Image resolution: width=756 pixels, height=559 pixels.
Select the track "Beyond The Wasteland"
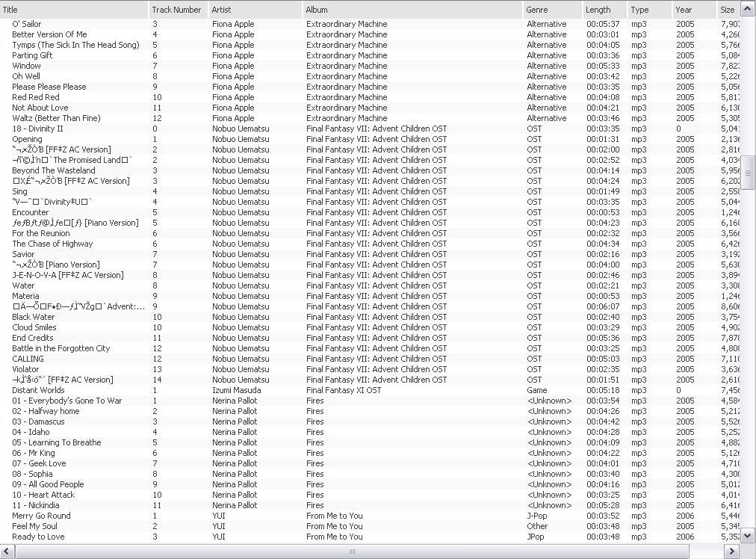click(x=54, y=170)
